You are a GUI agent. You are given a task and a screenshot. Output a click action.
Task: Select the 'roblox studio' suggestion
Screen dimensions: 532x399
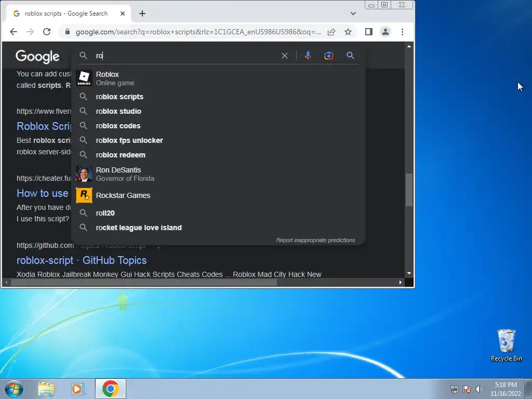tap(218, 111)
